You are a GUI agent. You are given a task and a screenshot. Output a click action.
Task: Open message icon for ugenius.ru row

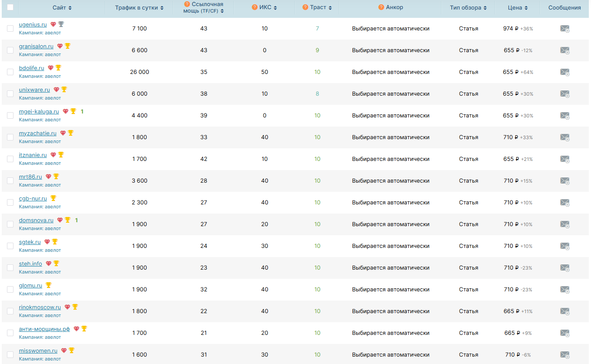pos(564,29)
